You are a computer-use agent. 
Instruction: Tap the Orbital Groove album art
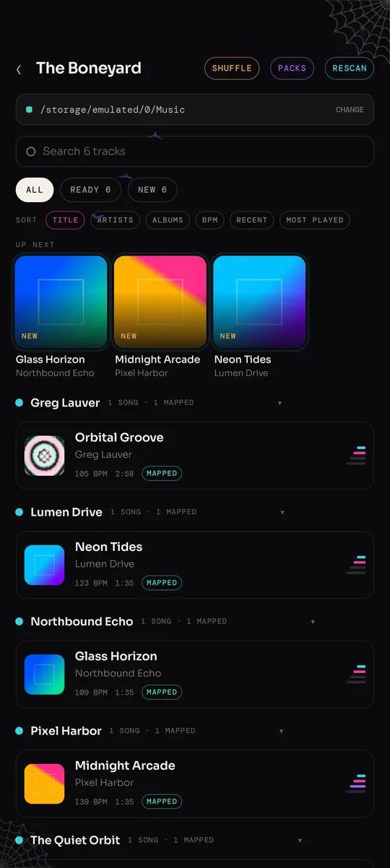click(45, 456)
